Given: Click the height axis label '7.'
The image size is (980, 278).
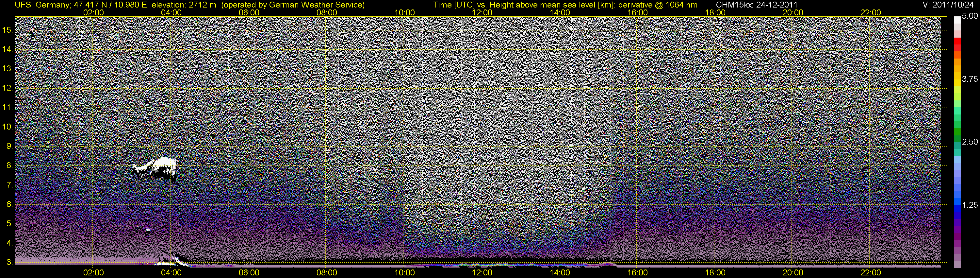Looking at the screenshot, I should pos(9,185).
